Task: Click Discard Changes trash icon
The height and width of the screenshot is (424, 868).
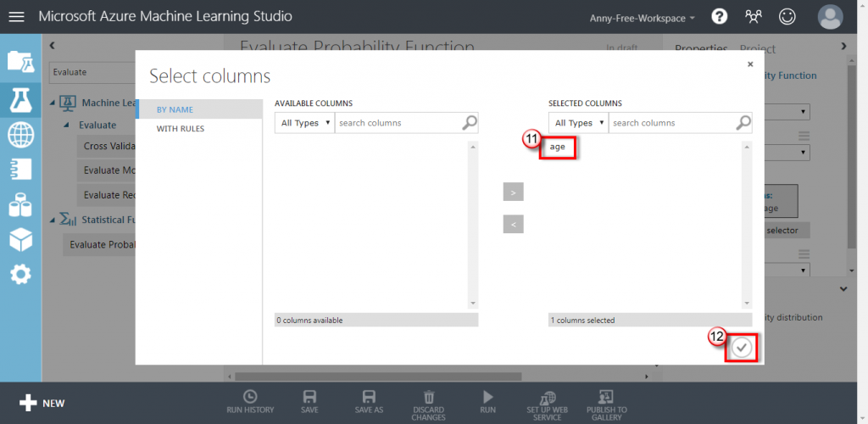Action: (x=428, y=405)
